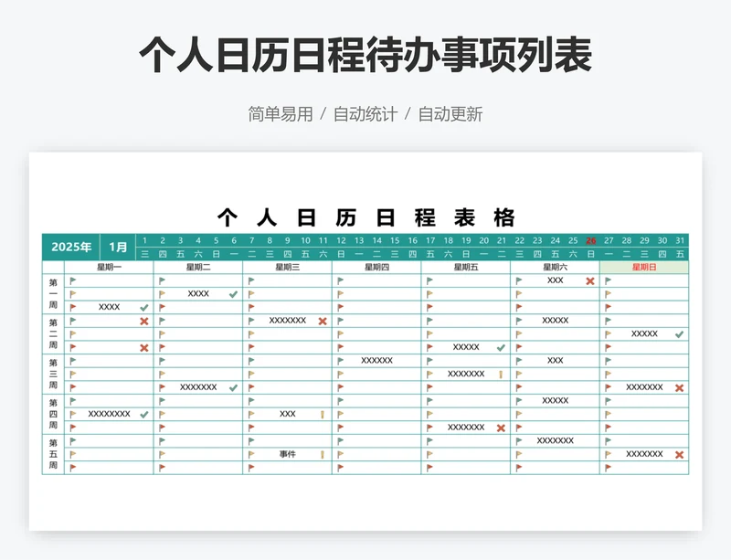Click red X beside week five Sunday XXXXXXX
The image size is (731, 560).
pos(679,455)
